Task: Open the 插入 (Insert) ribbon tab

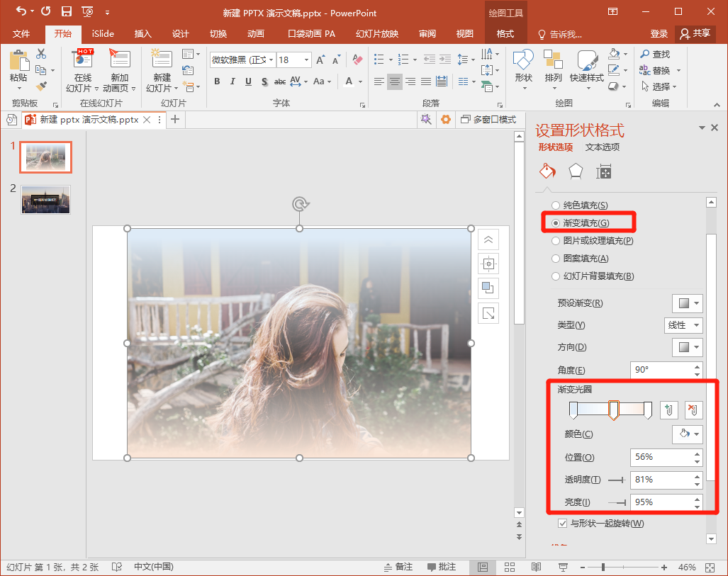Action: [142, 34]
